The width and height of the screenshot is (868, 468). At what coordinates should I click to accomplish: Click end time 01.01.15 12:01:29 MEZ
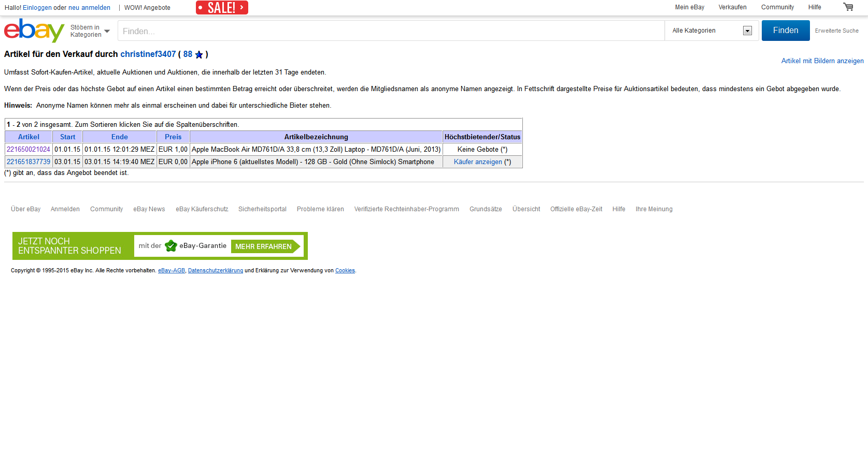[x=119, y=149]
